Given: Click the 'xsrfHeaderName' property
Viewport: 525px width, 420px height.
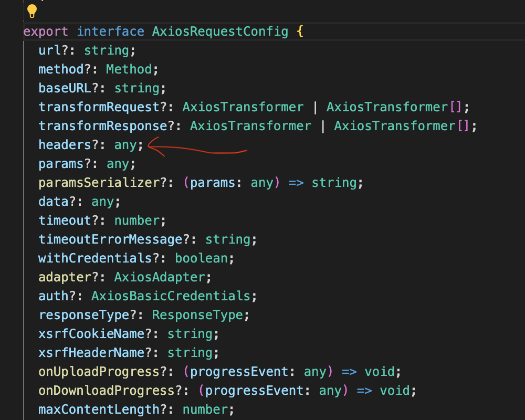Looking at the screenshot, I should (x=91, y=353).
